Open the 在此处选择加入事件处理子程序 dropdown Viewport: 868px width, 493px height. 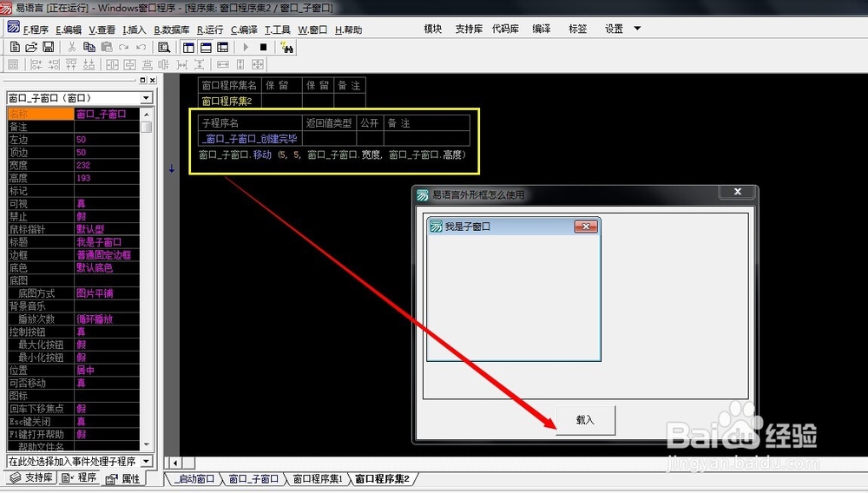pos(146,461)
